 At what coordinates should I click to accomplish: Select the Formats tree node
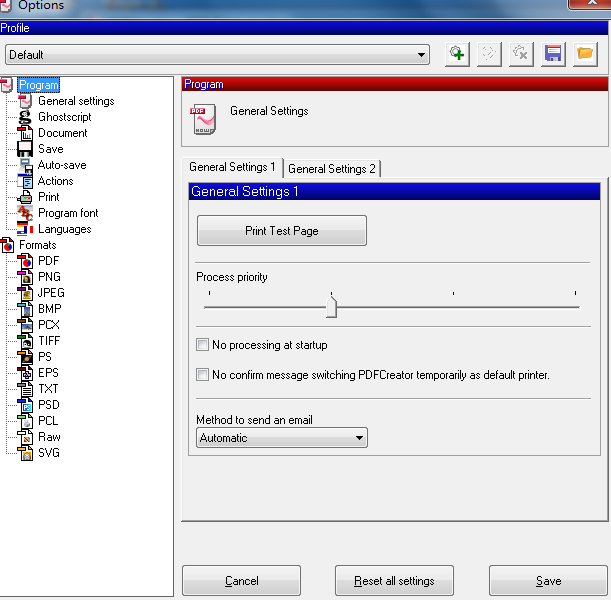click(37, 245)
